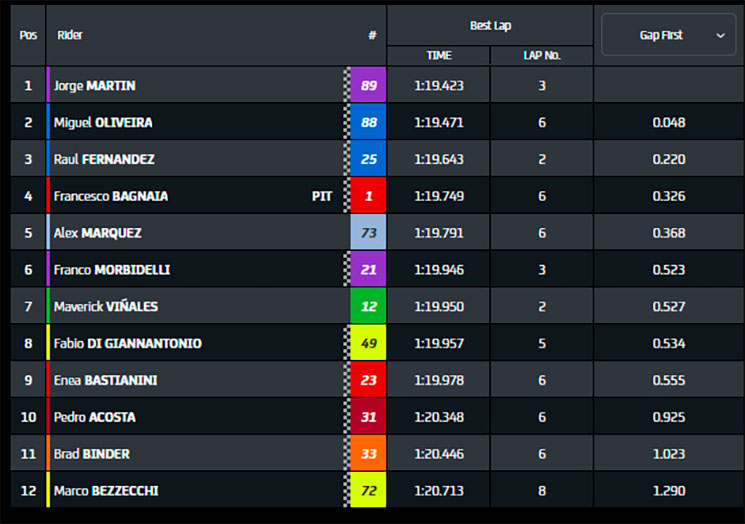Viewport: 745px width, 524px height.
Task: Sort by the Rider column header
Action: tap(69, 35)
